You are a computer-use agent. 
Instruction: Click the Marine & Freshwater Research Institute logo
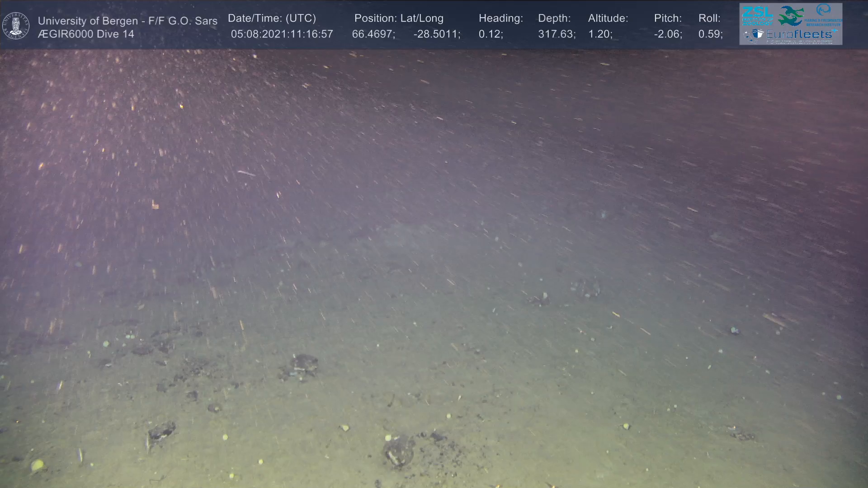pos(824,15)
